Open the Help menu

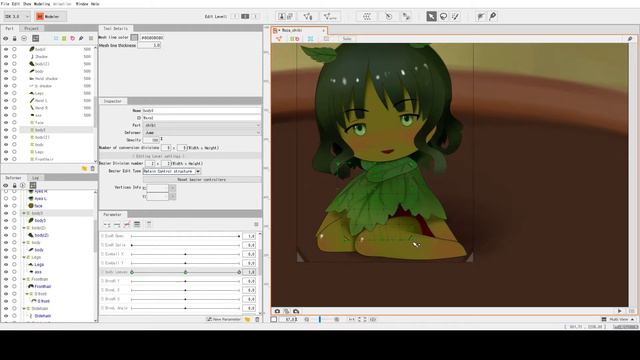pyautogui.click(x=95, y=4)
